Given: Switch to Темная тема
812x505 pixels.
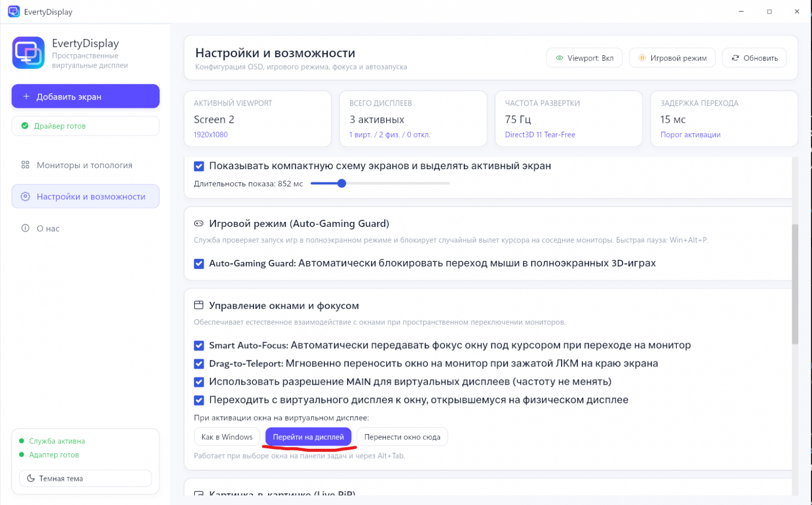Looking at the screenshot, I should click(85, 478).
